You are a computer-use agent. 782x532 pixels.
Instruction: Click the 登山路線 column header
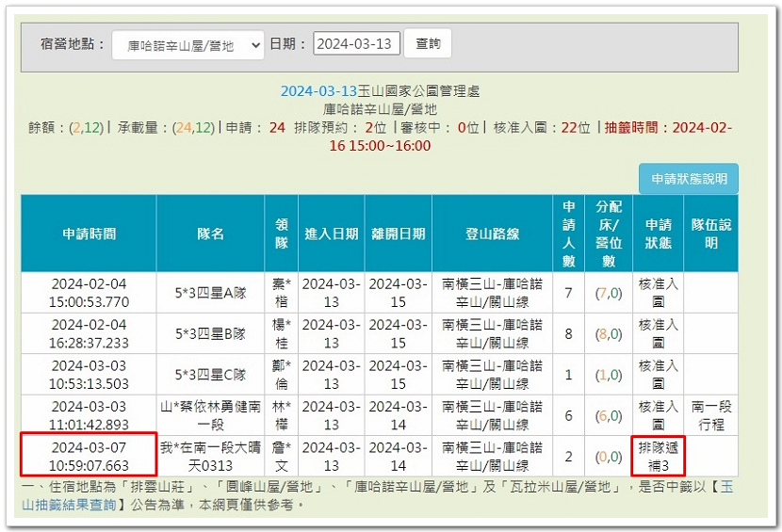tap(492, 234)
